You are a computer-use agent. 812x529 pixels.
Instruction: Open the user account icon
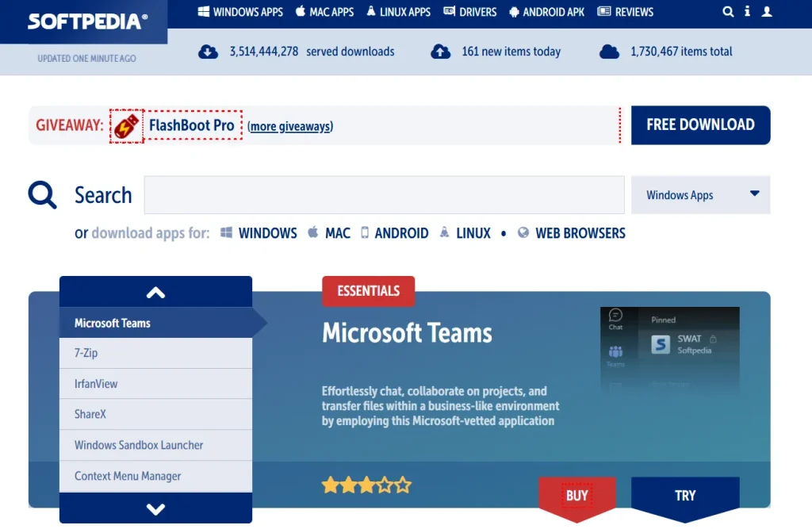(767, 11)
